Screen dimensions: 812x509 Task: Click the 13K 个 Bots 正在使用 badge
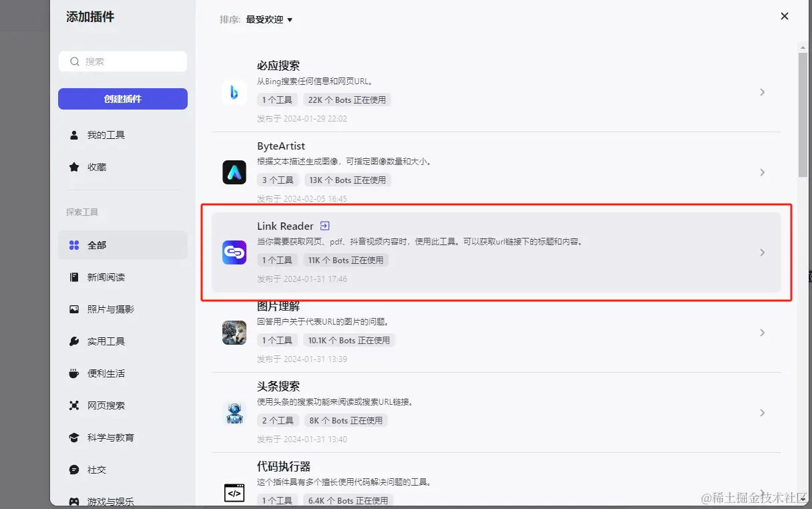pos(347,180)
